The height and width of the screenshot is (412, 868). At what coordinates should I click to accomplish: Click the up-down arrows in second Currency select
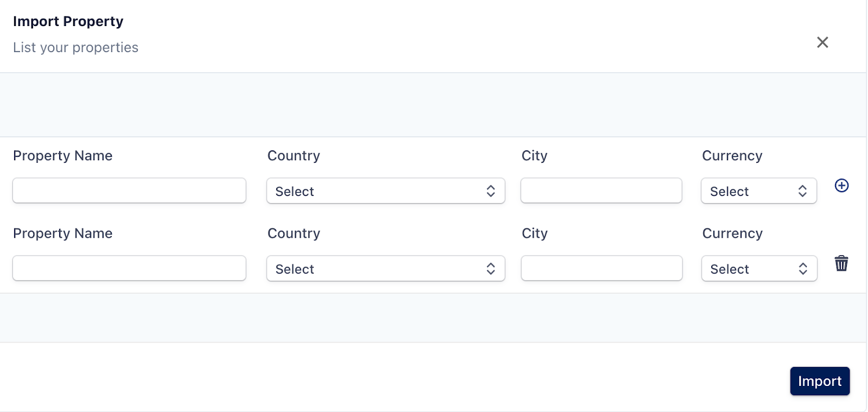click(x=802, y=269)
